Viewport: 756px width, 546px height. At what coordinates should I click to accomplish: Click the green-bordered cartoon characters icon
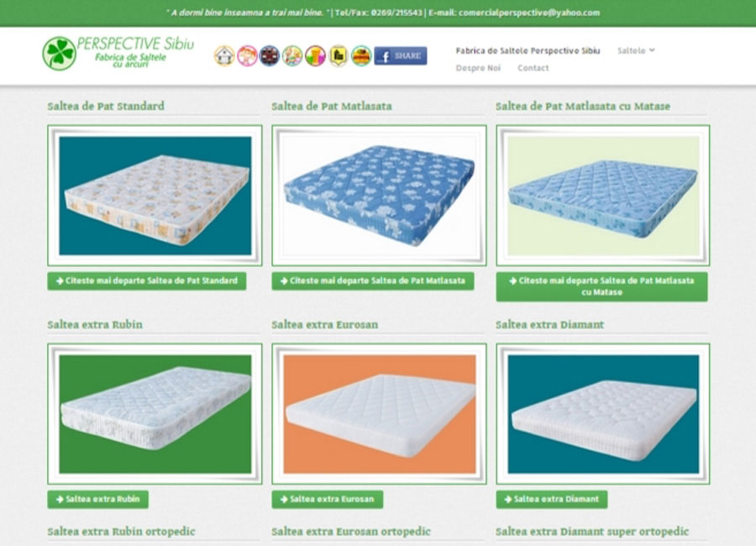coord(292,56)
